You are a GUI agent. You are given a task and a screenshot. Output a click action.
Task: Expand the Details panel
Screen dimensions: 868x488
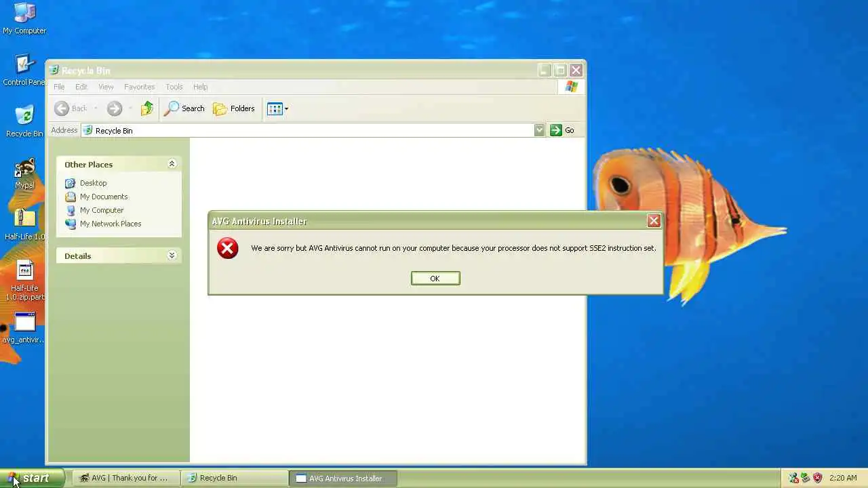(x=172, y=256)
